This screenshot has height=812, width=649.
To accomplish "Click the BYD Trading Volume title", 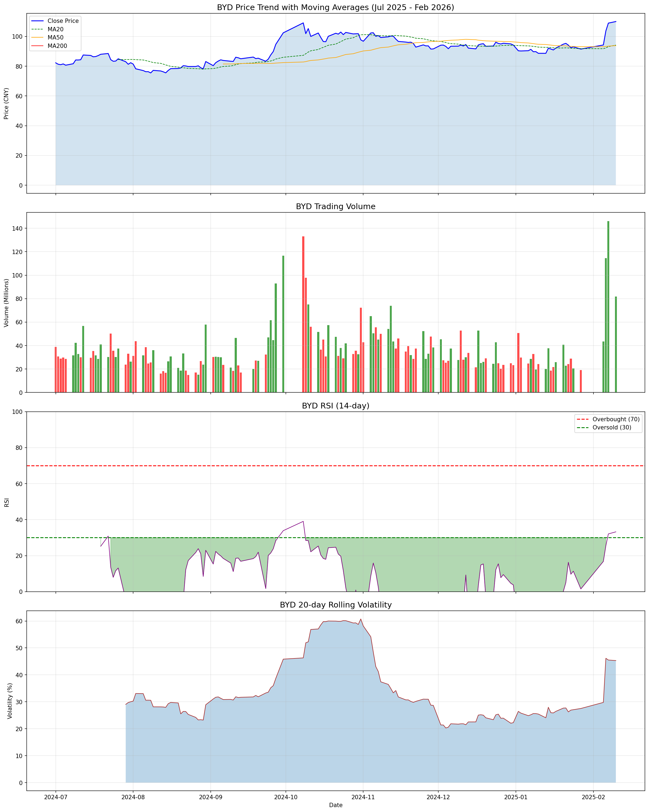I will point(335,207).
